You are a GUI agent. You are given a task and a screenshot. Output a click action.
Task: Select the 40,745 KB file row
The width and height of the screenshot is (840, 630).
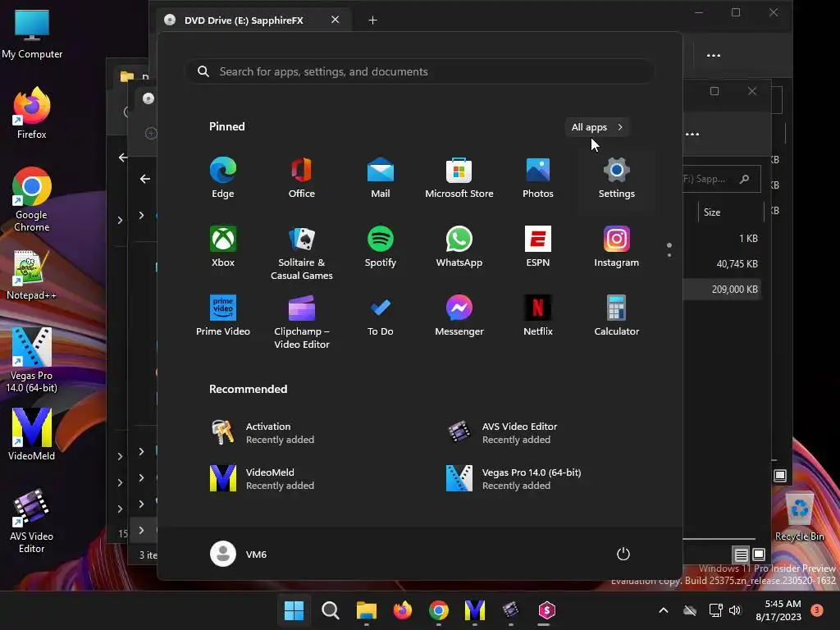click(x=723, y=263)
